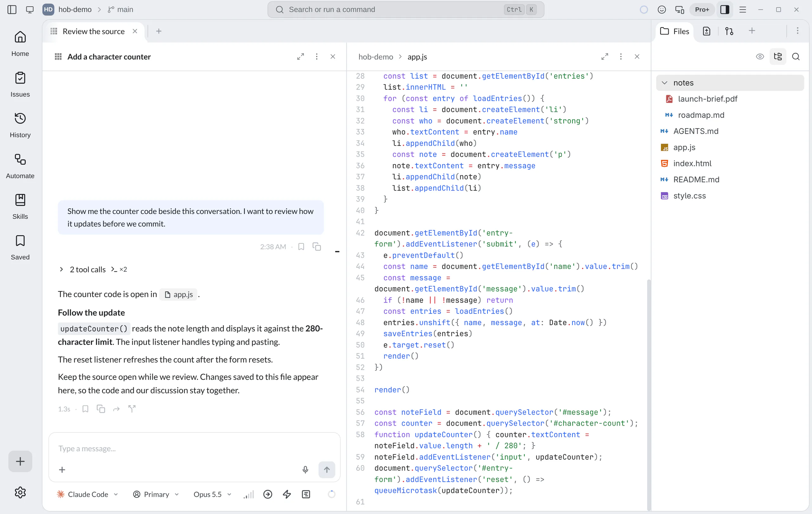Collapse the notes folder
The image size is (812, 514).
[x=730, y=83]
